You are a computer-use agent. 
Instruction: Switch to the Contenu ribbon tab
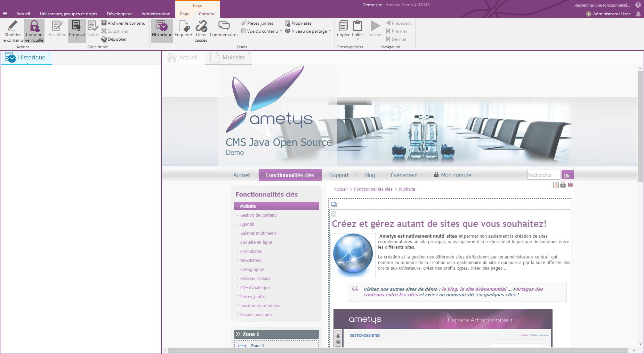click(x=207, y=14)
